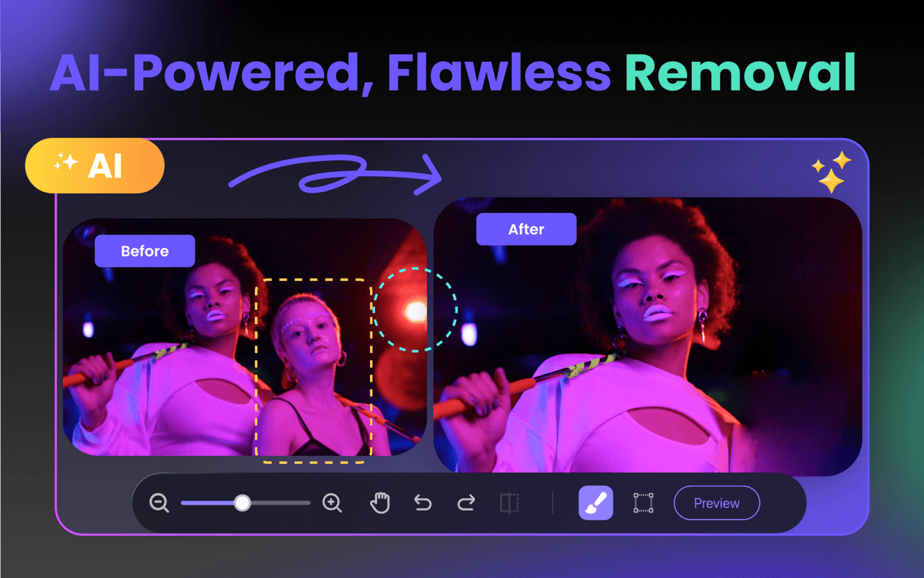Click the Zoom In magnifier icon
924x578 pixels.
332,503
